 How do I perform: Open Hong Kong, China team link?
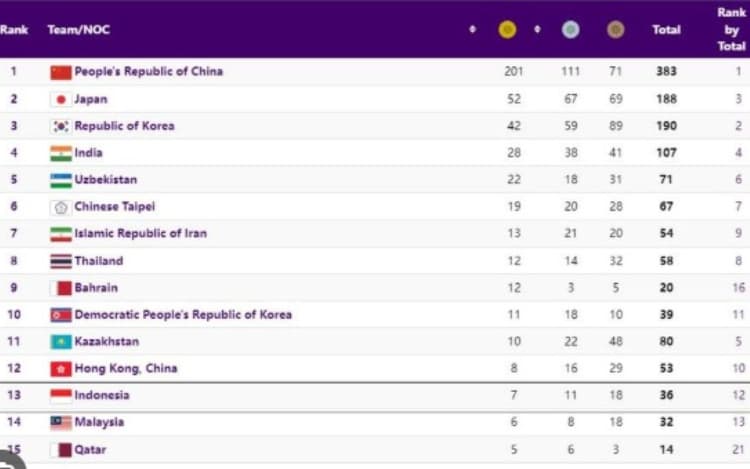click(125, 369)
